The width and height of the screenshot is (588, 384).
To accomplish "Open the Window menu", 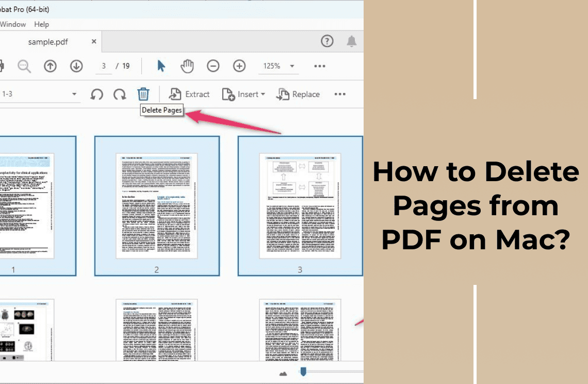I will coord(13,24).
